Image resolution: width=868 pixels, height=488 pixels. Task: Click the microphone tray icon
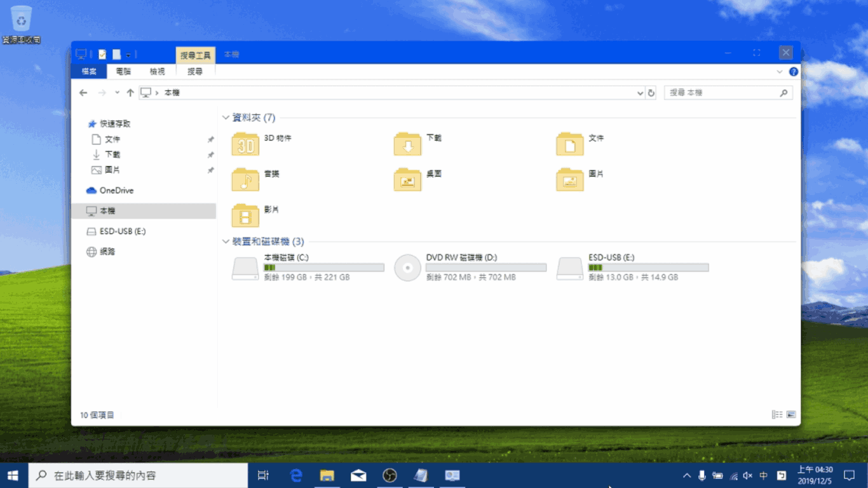coord(702,475)
